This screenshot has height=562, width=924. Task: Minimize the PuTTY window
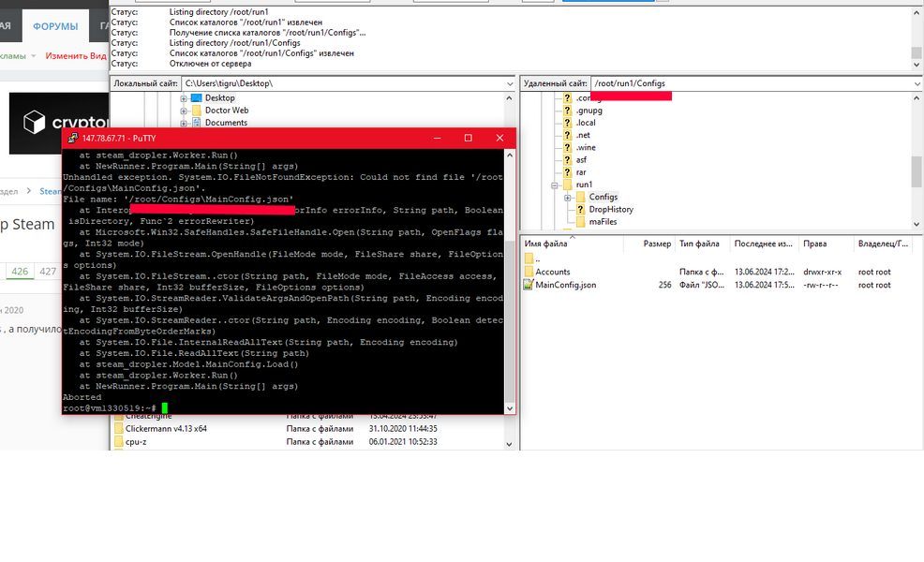[x=438, y=138]
